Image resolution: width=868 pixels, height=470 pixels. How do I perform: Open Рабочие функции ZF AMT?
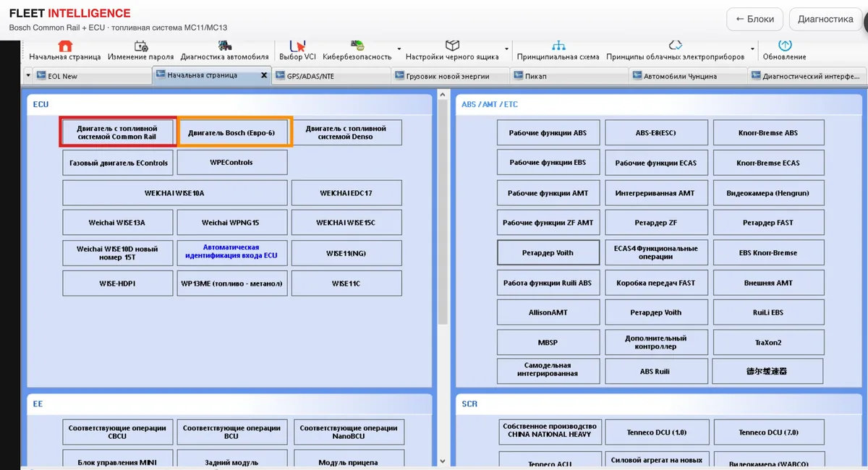[x=548, y=223]
